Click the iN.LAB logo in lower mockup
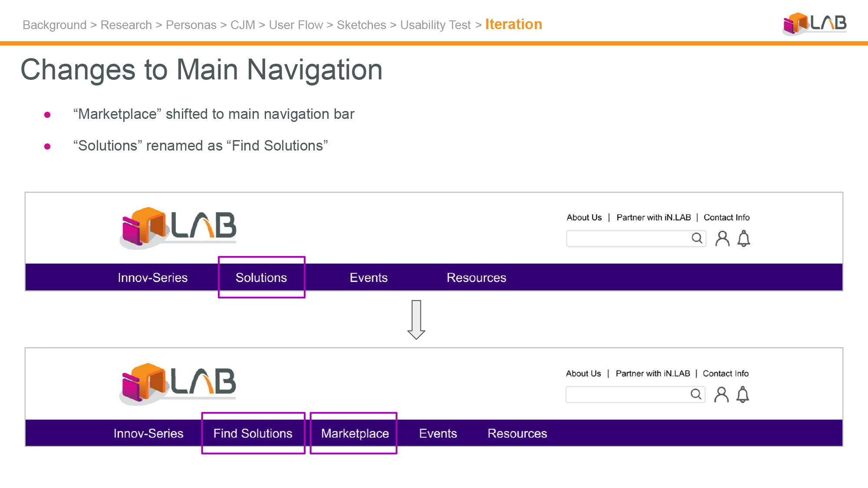This screenshot has height=488, width=868. (178, 384)
